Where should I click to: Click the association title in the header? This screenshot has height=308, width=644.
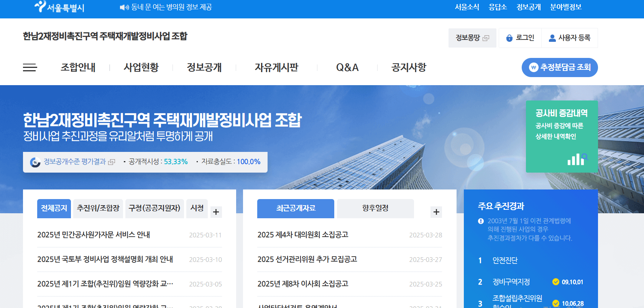point(105,36)
